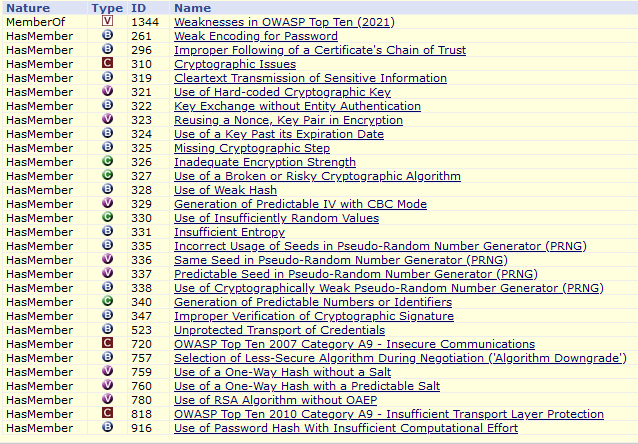Open Use of a Key Past Expiration link

click(279, 134)
